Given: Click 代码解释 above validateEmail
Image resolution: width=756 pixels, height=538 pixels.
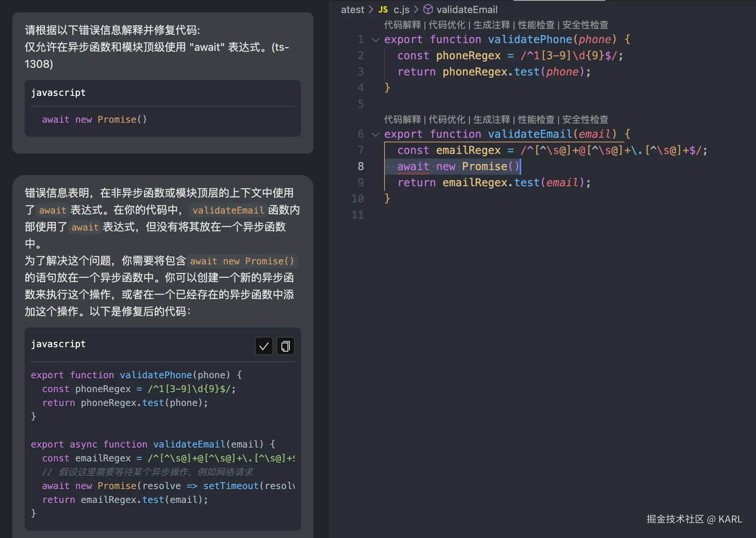Looking at the screenshot, I should tap(402, 120).
